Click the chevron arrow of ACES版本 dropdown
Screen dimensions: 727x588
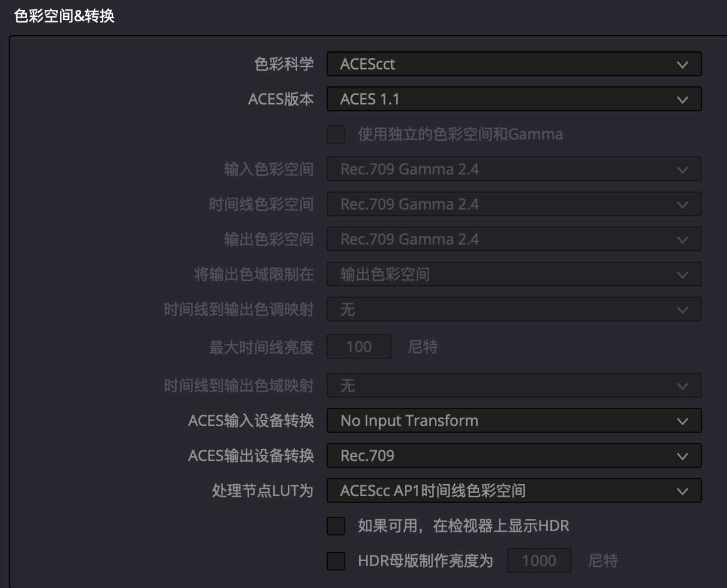pyautogui.click(x=683, y=99)
